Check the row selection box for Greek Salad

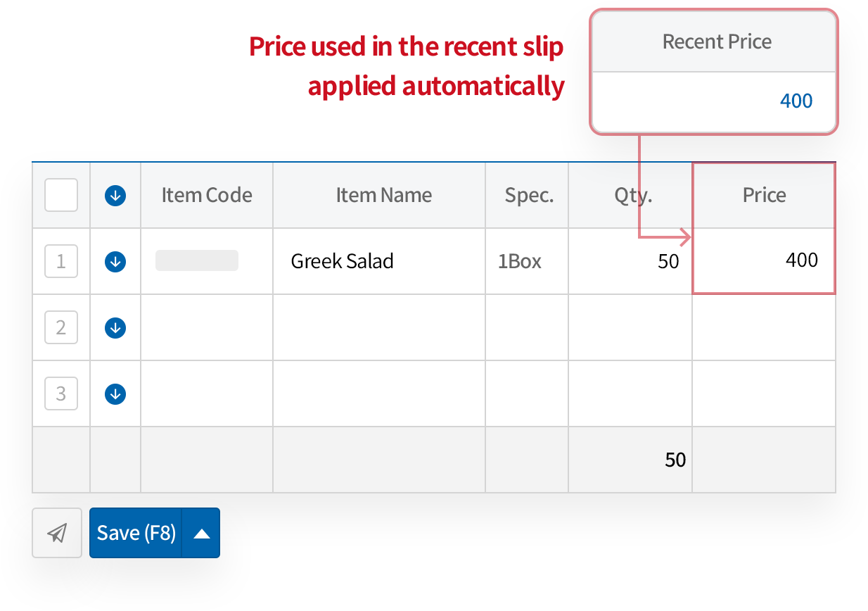tap(60, 261)
